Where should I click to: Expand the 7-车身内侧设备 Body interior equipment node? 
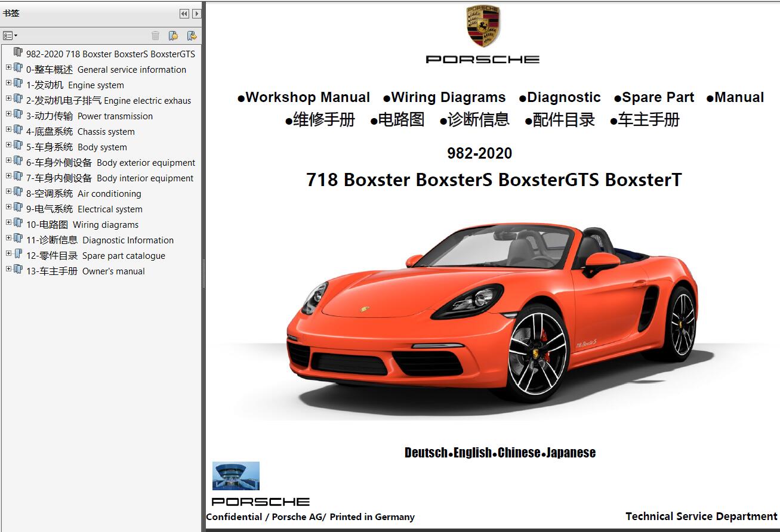coord(8,177)
